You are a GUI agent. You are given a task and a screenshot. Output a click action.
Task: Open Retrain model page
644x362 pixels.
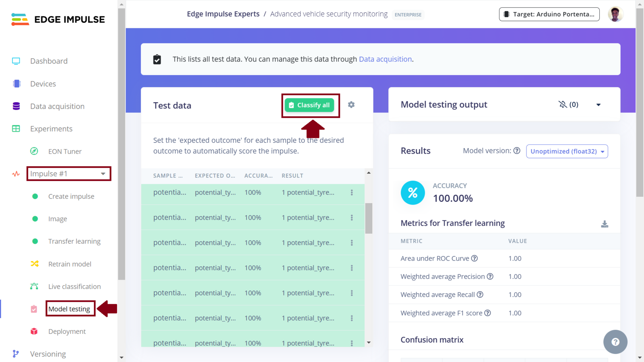[70, 264]
